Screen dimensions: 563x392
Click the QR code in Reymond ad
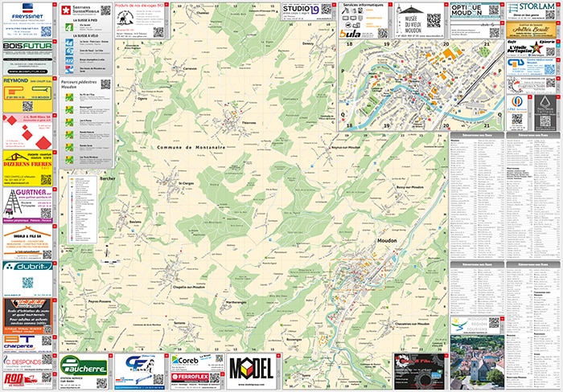27,106
